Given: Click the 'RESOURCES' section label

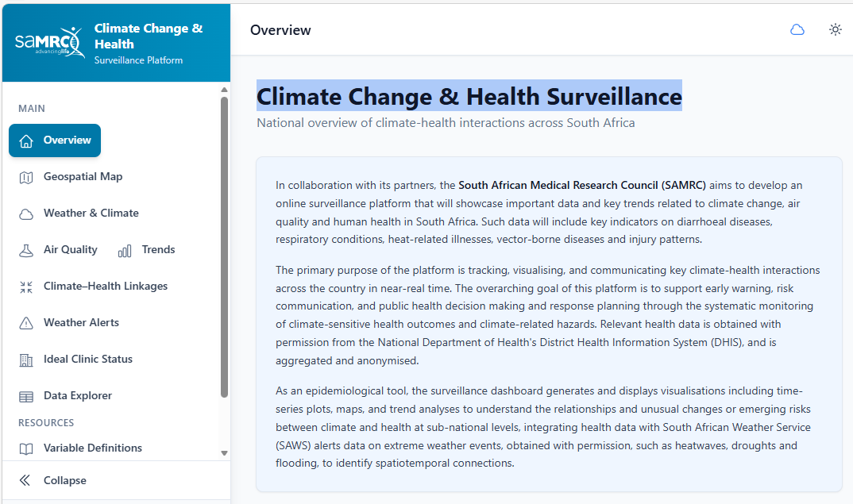Looking at the screenshot, I should pyautogui.click(x=46, y=422).
